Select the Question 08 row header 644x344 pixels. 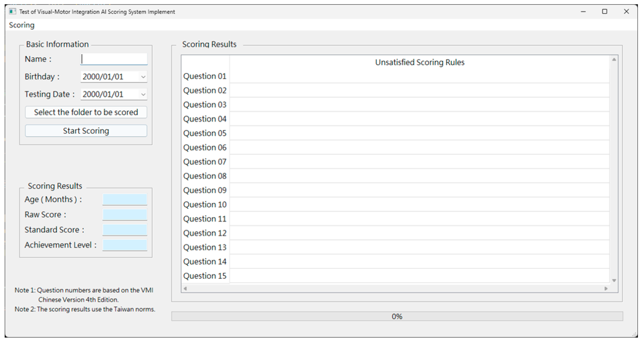click(205, 176)
